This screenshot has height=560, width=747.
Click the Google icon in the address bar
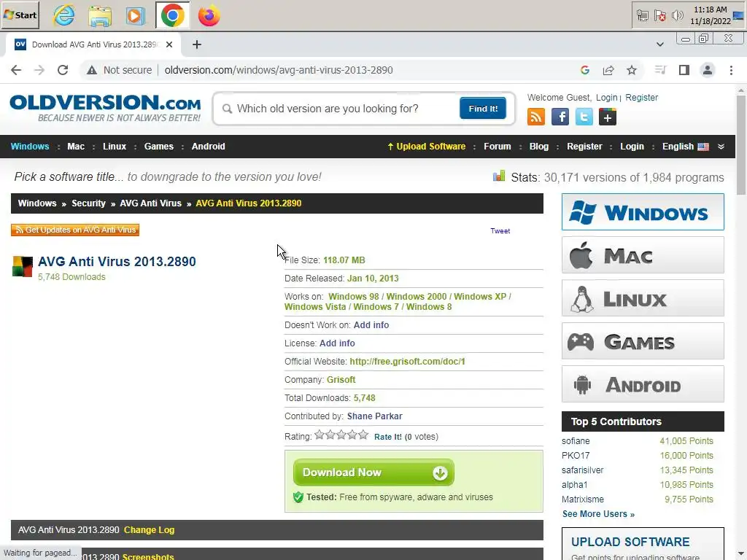tap(585, 71)
